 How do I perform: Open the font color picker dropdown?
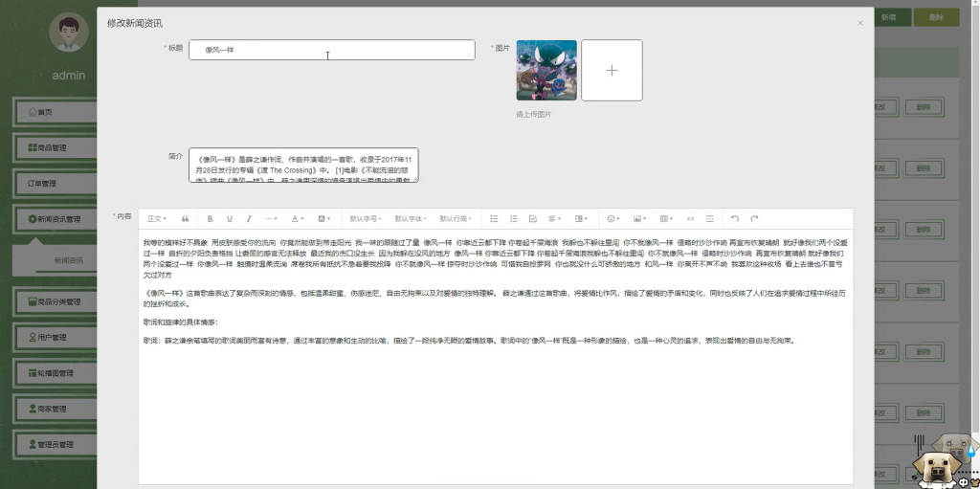tap(298, 219)
